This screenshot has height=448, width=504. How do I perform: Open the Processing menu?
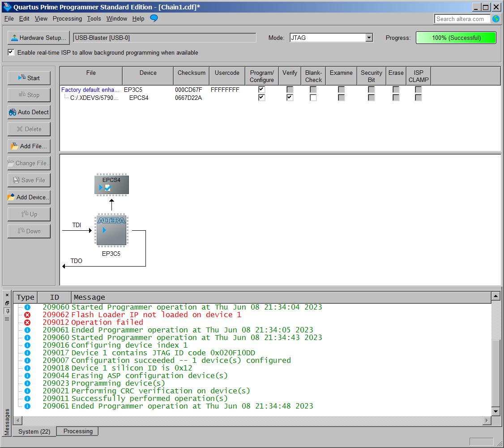[x=67, y=19]
